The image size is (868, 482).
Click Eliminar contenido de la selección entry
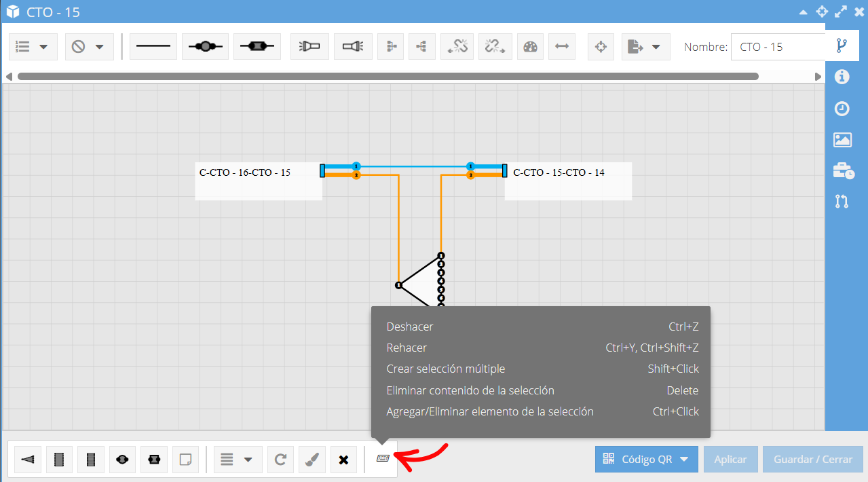(542, 390)
